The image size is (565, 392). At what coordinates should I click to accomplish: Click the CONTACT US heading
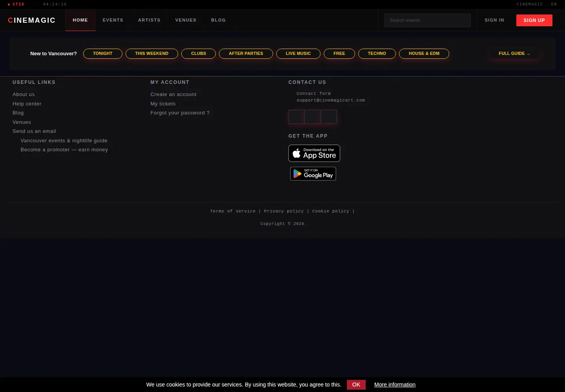tap(307, 82)
